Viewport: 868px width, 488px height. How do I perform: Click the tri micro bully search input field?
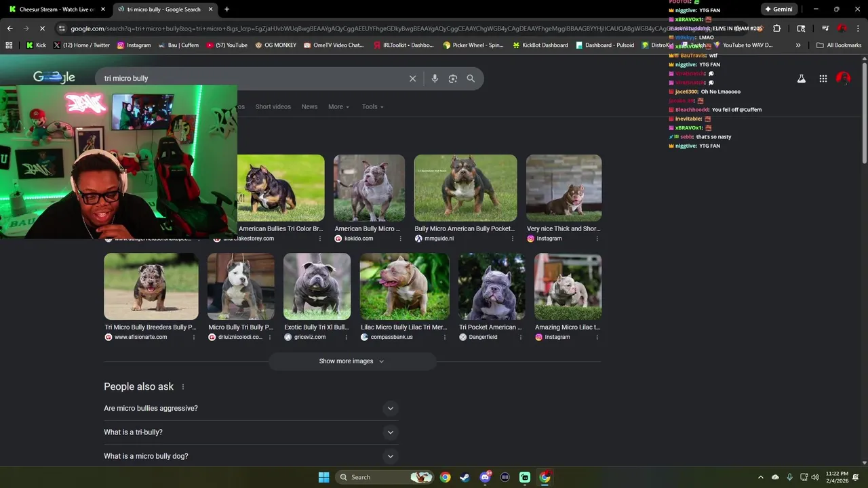[251, 79]
